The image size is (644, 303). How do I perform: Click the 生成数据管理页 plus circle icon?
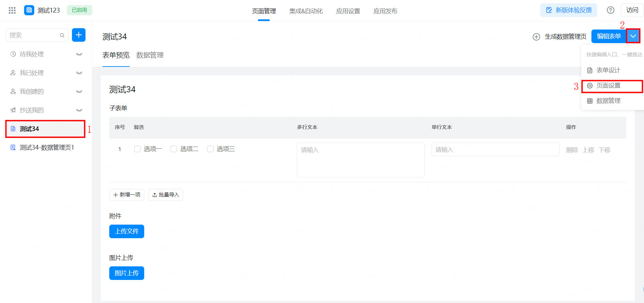click(536, 37)
